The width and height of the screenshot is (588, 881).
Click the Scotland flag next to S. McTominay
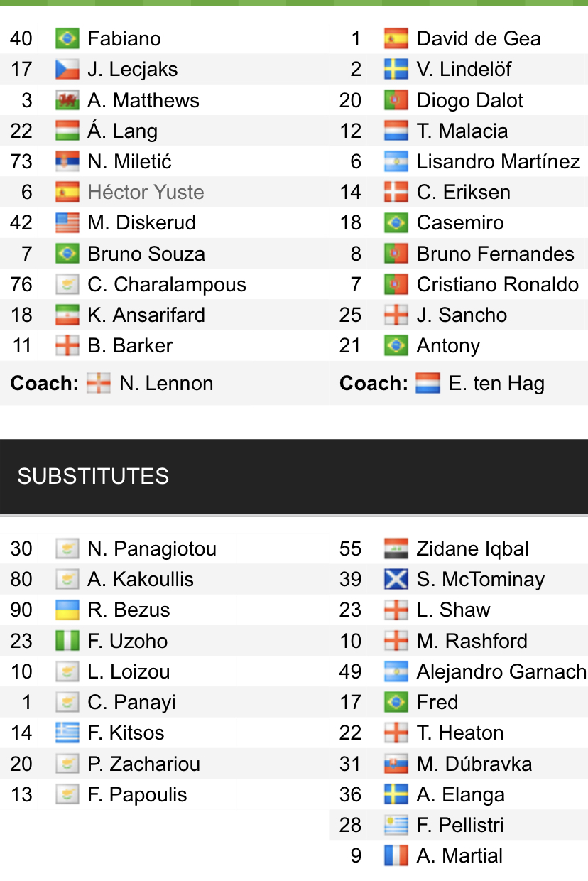click(x=396, y=579)
